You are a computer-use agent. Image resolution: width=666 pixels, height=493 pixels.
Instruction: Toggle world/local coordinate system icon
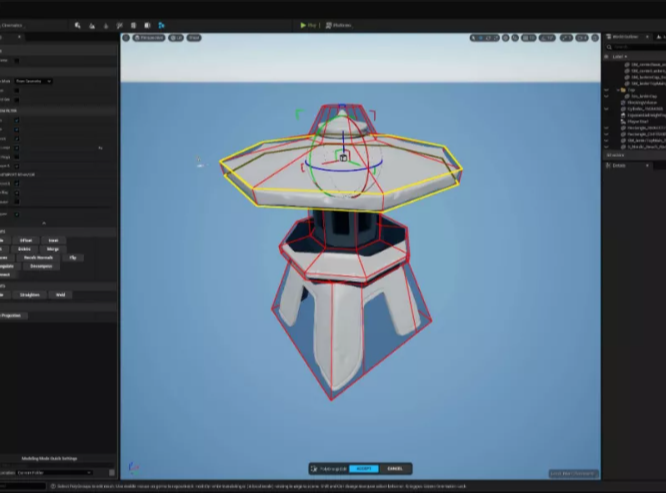point(505,38)
